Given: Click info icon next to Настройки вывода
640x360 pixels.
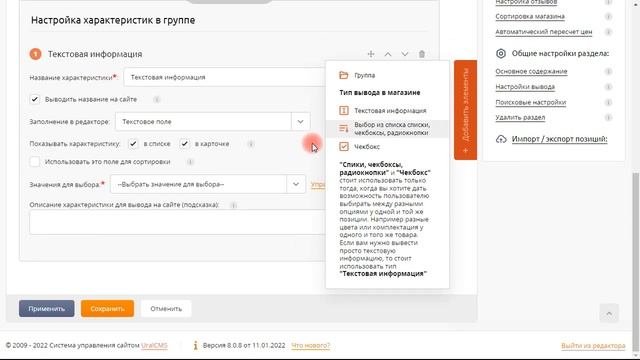Looking at the screenshot, I should tap(608, 87).
